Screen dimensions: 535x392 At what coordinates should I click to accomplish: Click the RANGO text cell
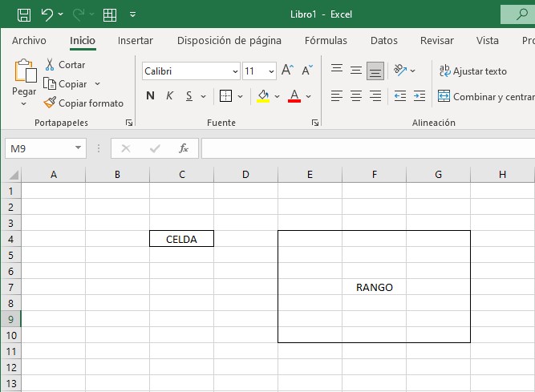pos(375,287)
